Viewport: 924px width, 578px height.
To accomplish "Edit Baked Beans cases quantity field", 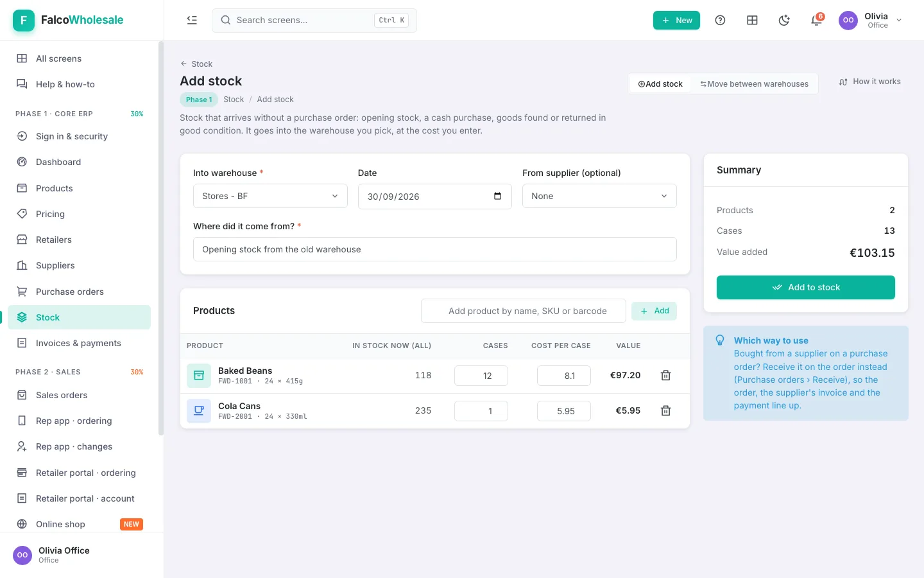I will point(481,376).
